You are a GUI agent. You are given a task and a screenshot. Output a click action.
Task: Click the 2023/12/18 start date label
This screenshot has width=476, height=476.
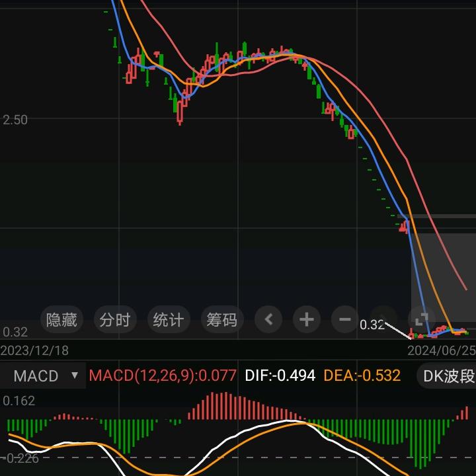(34, 350)
